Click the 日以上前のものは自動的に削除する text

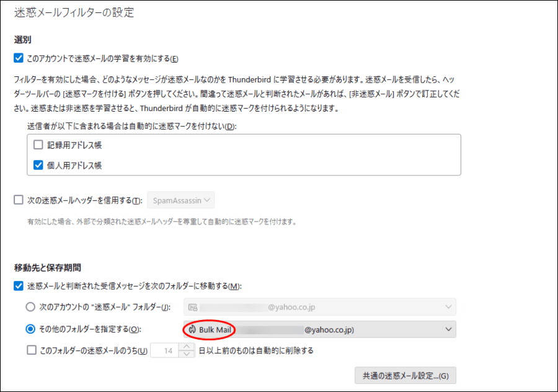pyautogui.click(x=256, y=350)
